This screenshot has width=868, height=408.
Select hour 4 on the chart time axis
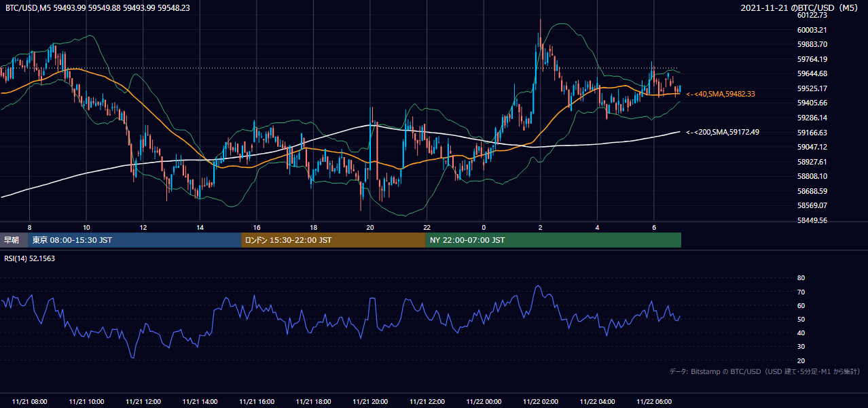point(597,227)
